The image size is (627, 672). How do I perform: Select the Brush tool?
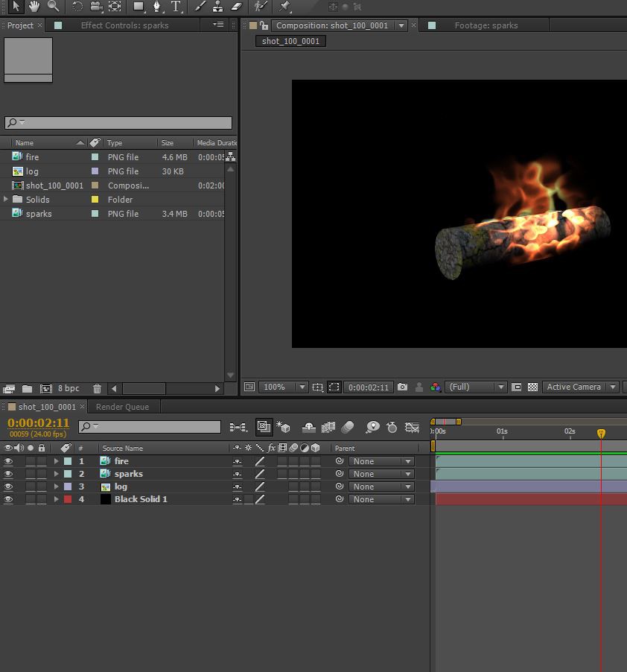click(200, 7)
